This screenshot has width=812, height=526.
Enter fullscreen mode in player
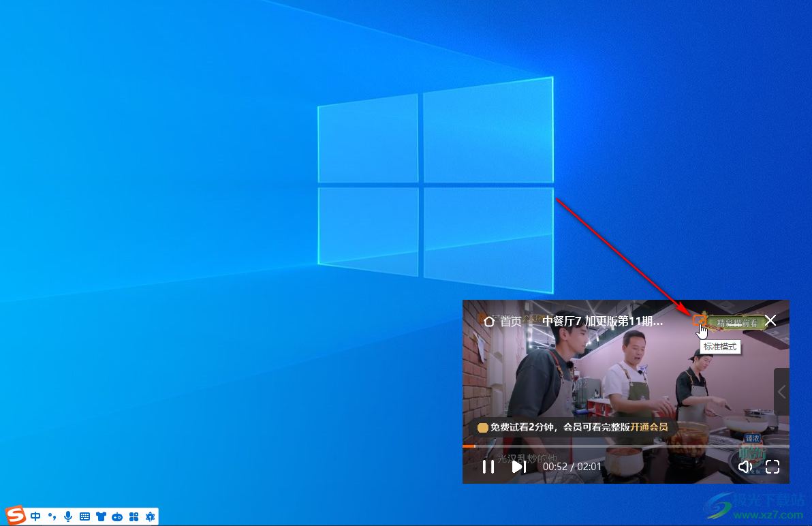(x=772, y=467)
